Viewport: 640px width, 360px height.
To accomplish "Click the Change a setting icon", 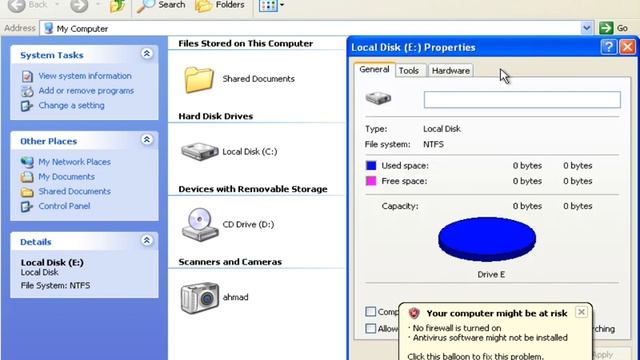I will [x=27, y=106].
